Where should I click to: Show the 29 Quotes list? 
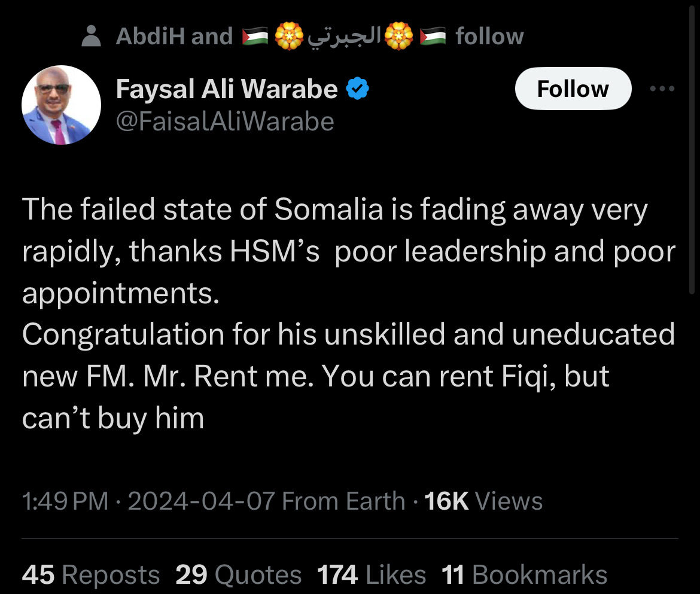click(x=238, y=575)
